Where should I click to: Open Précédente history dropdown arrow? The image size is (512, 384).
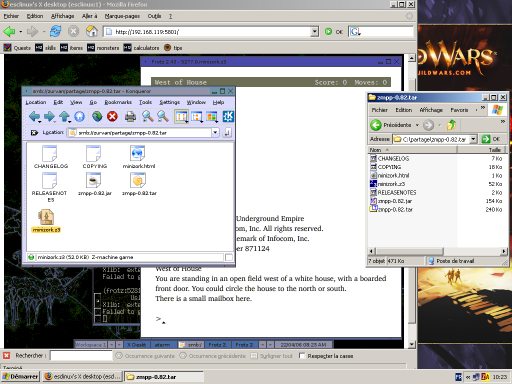(x=417, y=125)
